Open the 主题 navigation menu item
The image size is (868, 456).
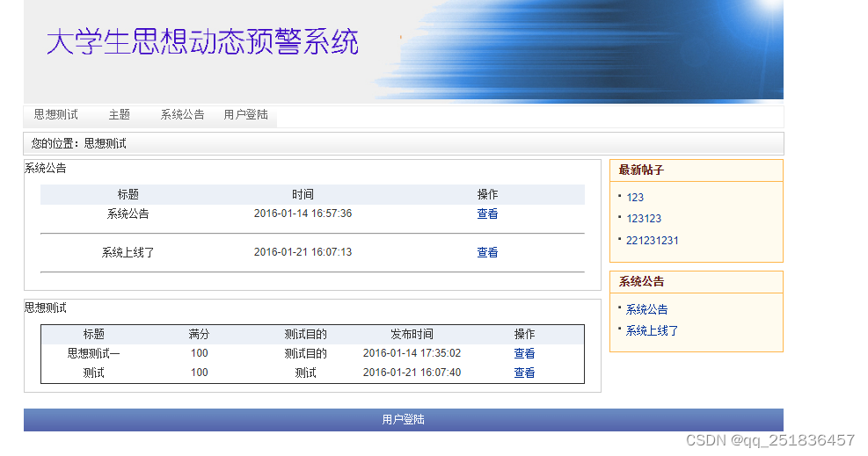(119, 114)
